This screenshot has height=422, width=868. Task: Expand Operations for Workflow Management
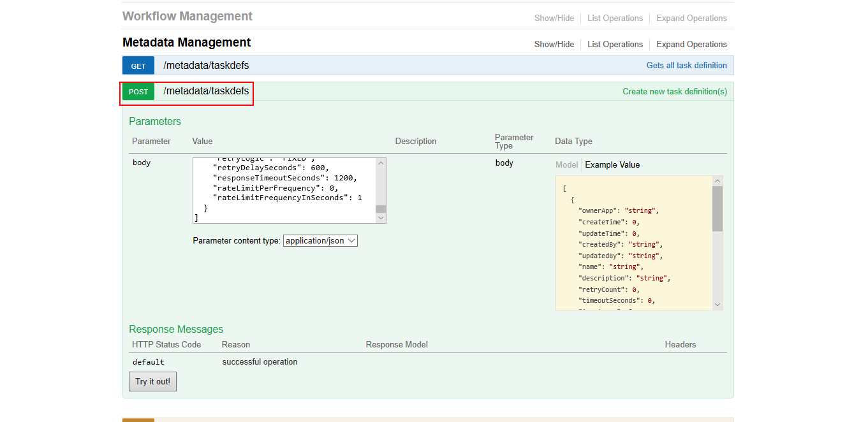point(691,18)
